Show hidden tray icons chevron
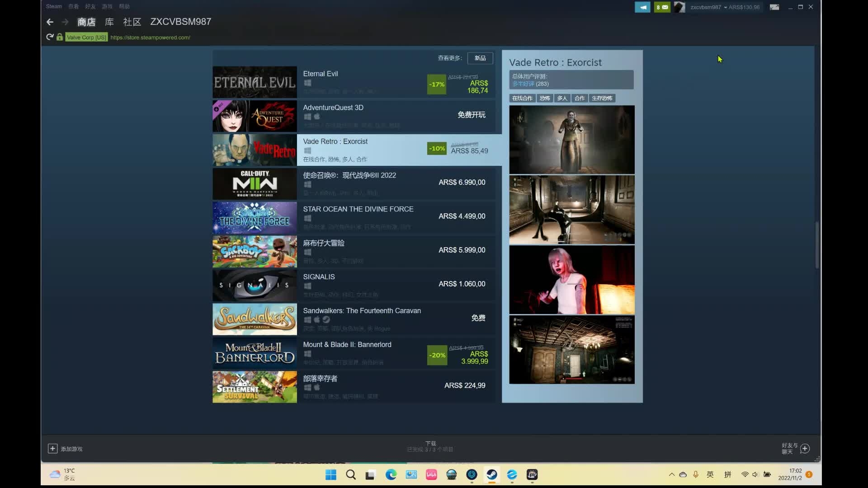868x488 pixels. 672,474
